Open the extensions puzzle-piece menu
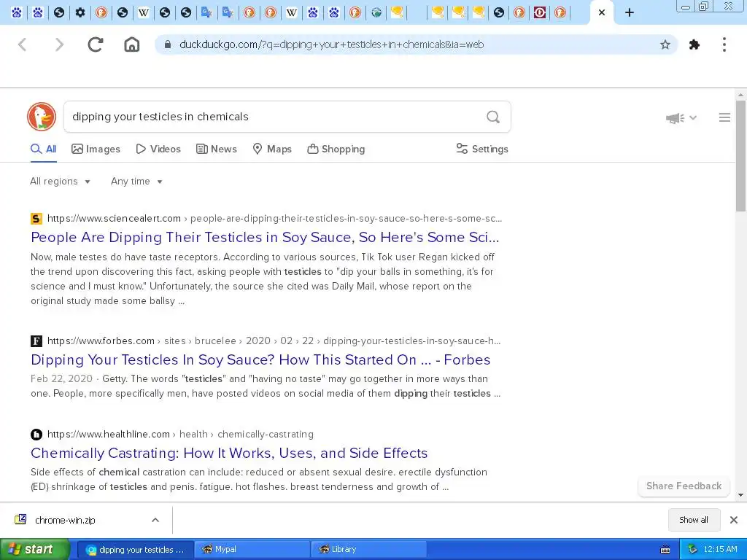Screen dimensions: 747x560 694,44
